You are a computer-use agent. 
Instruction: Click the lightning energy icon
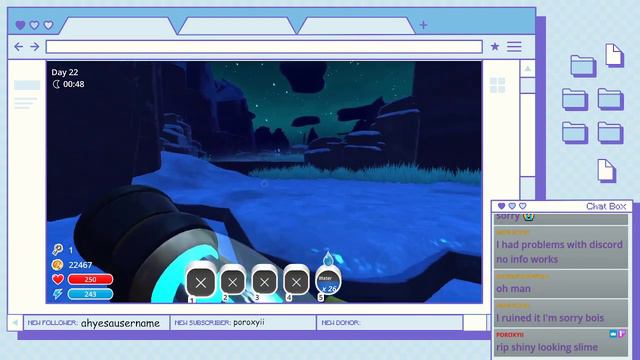tap(58, 294)
